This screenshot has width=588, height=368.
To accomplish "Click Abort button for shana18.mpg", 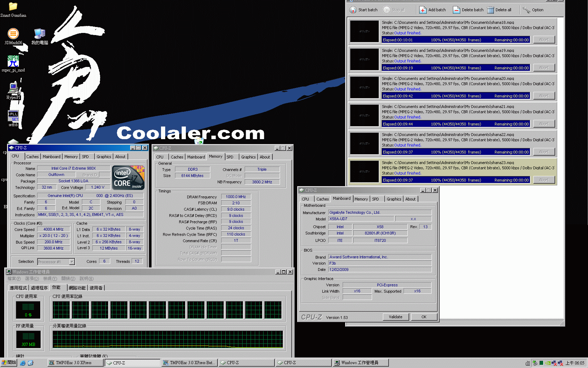I will (x=544, y=40).
